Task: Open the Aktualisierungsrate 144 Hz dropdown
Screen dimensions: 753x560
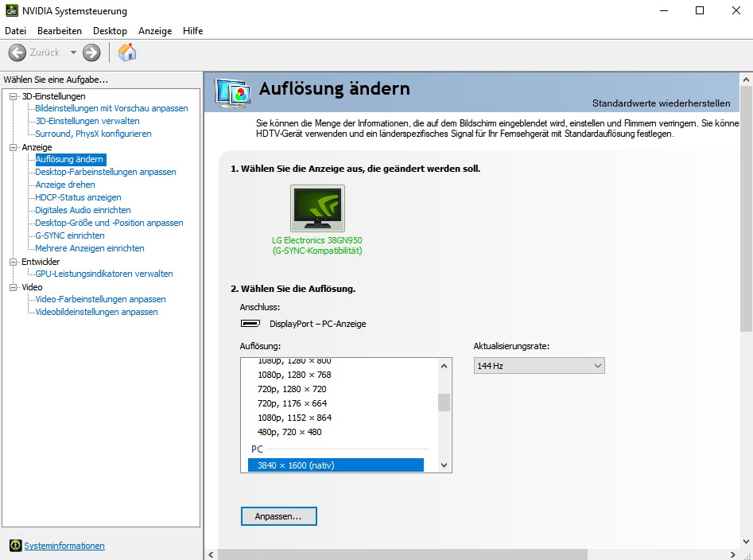Action: 539,365
